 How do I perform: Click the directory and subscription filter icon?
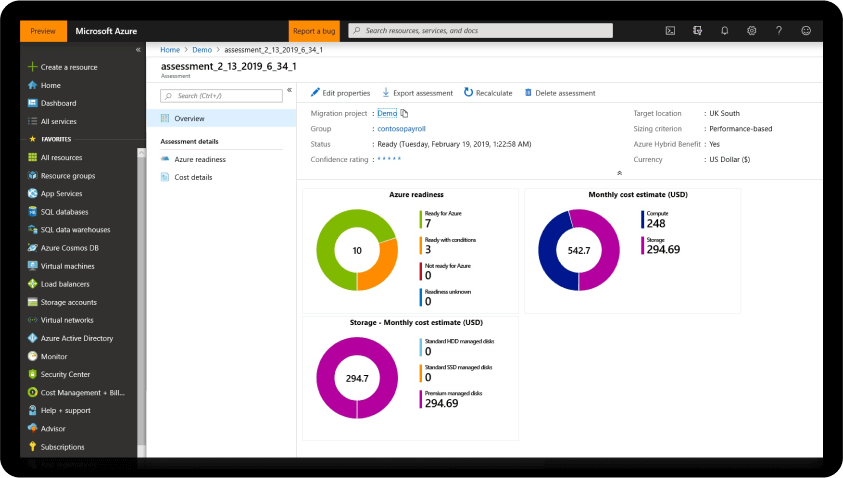point(698,31)
